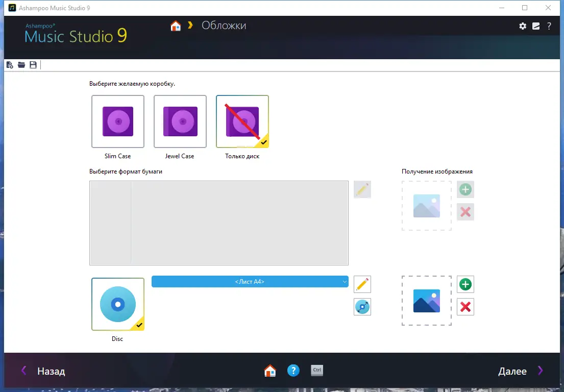Open help question mark in header
This screenshot has height=392, width=564.
(x=549, y=26)
